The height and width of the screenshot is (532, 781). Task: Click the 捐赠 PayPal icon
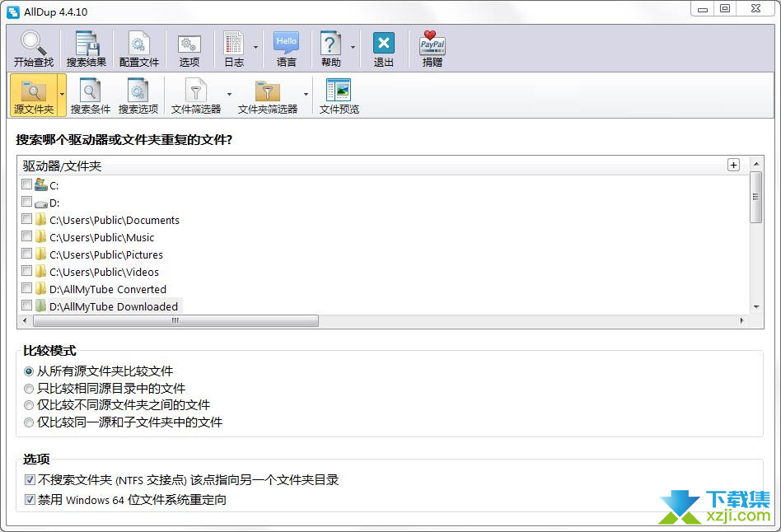pyautogui.click(x=433, y=43)
